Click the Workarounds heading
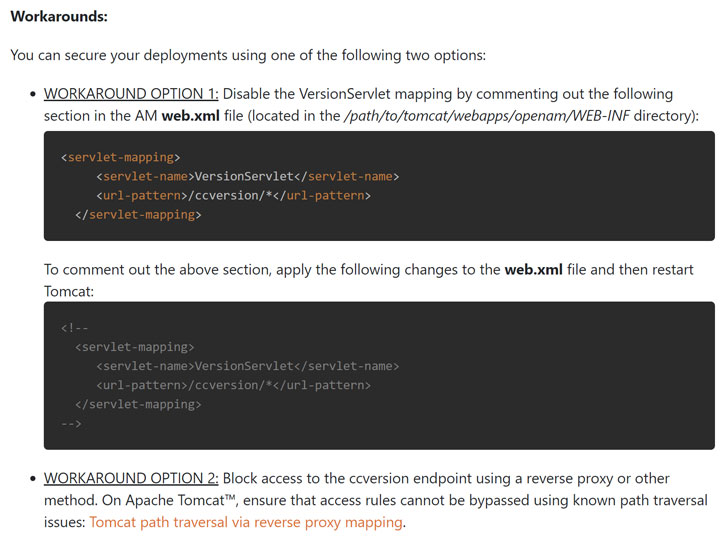Viewport: 727px width, 536px height. (59, 16)
